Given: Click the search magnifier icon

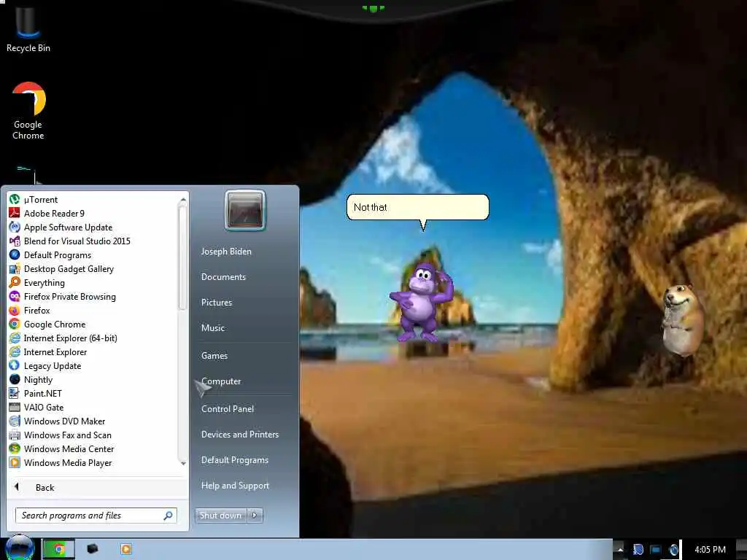Looking at the screenshot, I should [169, 516].
